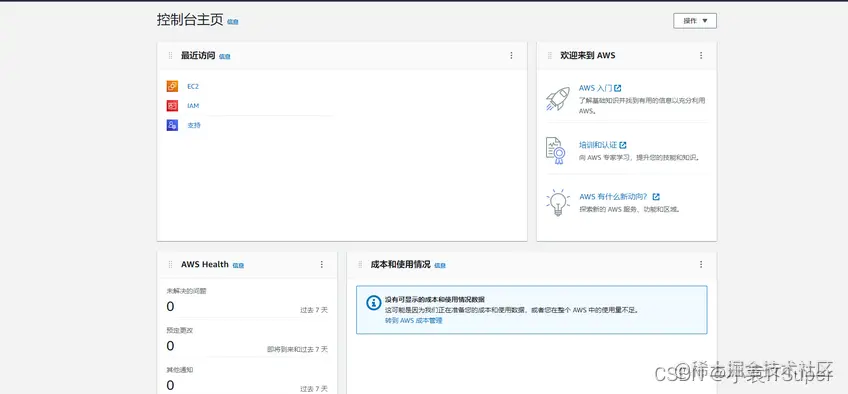Open the EC2 link in recently visited
The width and height of the screenshot is (848, 394).
(193, 86)
